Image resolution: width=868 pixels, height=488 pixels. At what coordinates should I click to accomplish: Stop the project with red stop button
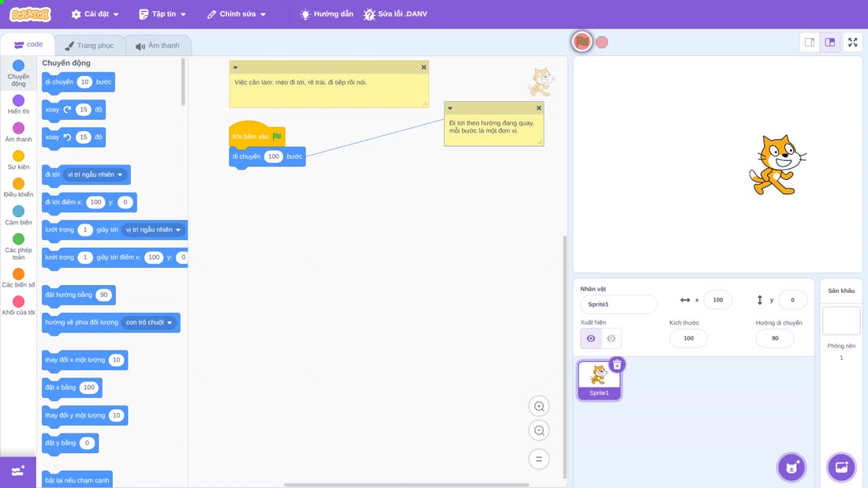point(602,42)
